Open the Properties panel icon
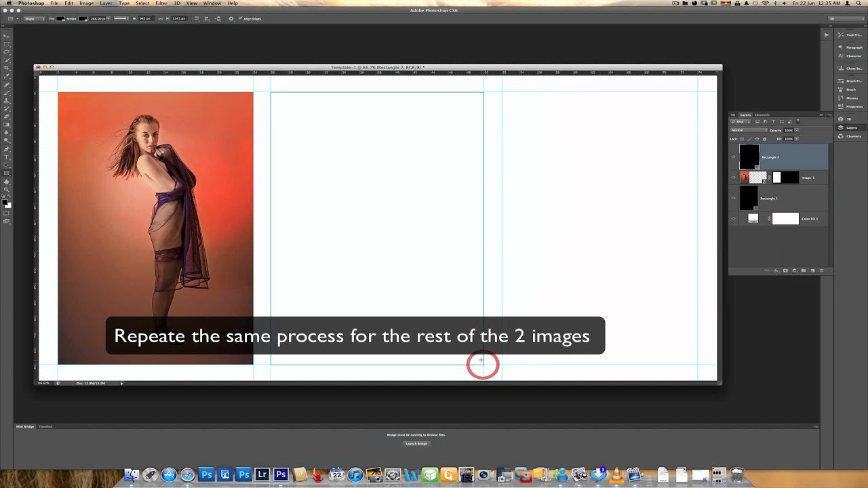Image resolution: width=868 pixels, height=488 pixels. (x=841, y=106)
